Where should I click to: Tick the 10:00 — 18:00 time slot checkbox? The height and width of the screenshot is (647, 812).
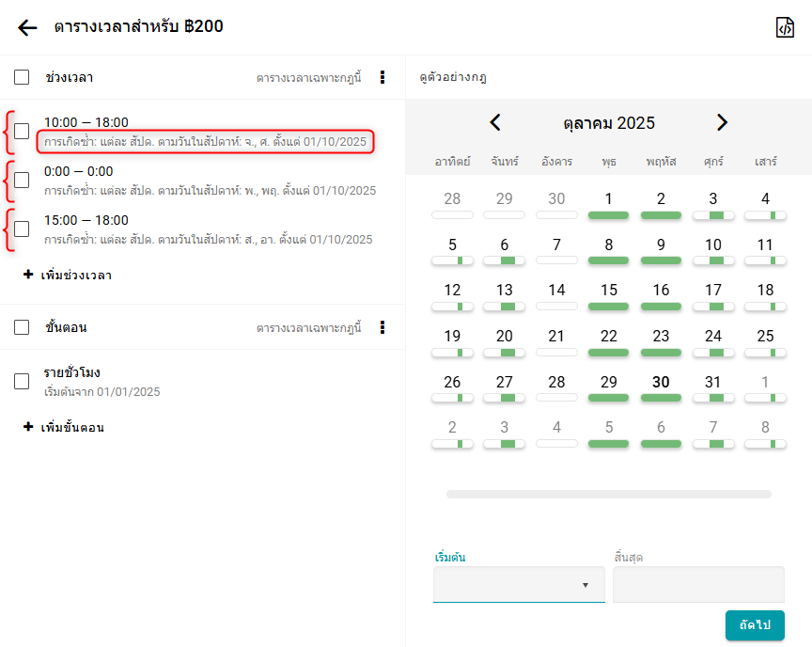pos(22,132)
